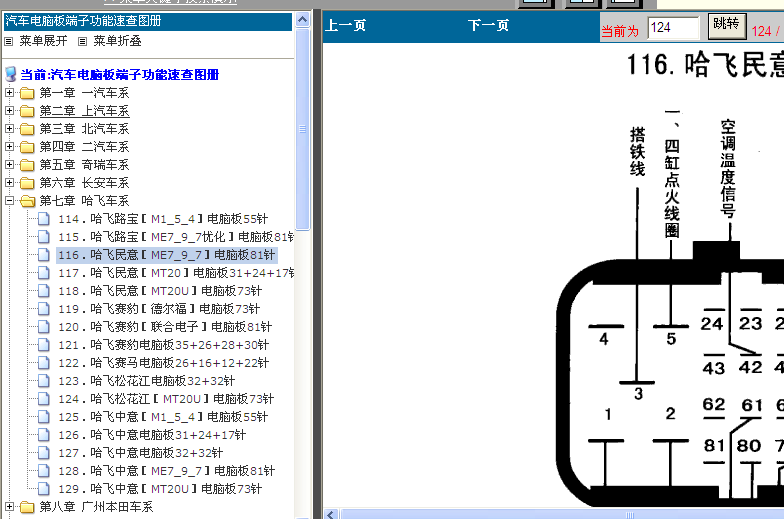Click page icon of item 118 哈飞民意 MT20U
Image resolution: width=784 pixels, height=519 pixels.
click(x=44, y=290)
